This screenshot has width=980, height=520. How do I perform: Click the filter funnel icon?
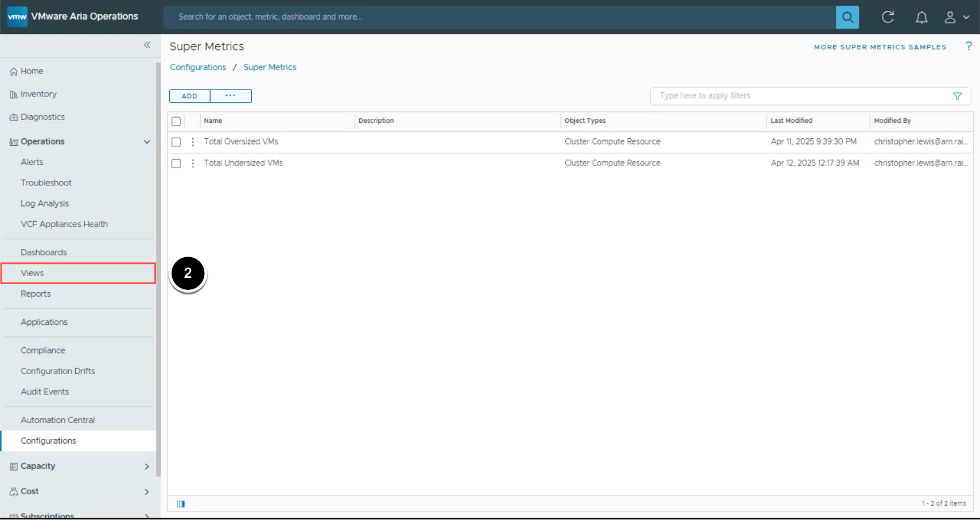point(957,96)
